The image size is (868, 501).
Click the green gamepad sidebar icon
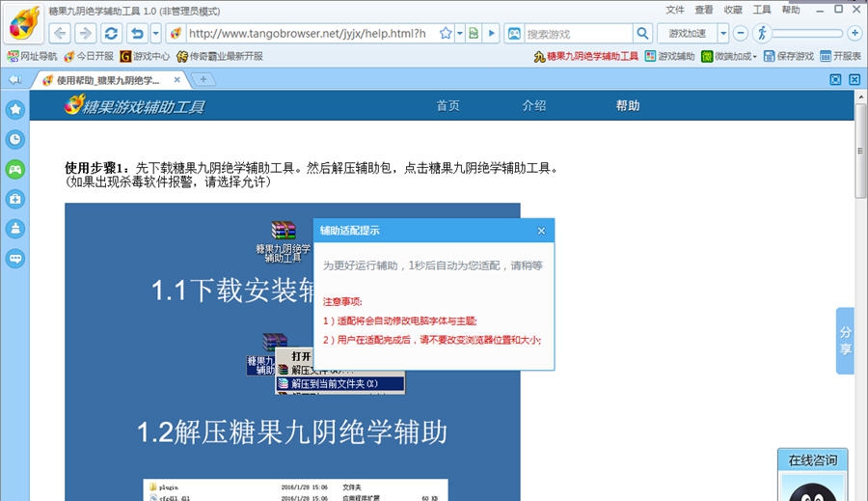15,169
